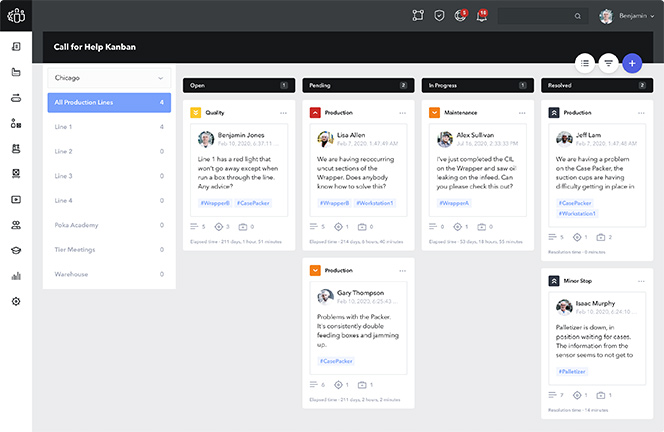Open settings gear in left sidebar

pyautogui.click(x=16, y=301)
